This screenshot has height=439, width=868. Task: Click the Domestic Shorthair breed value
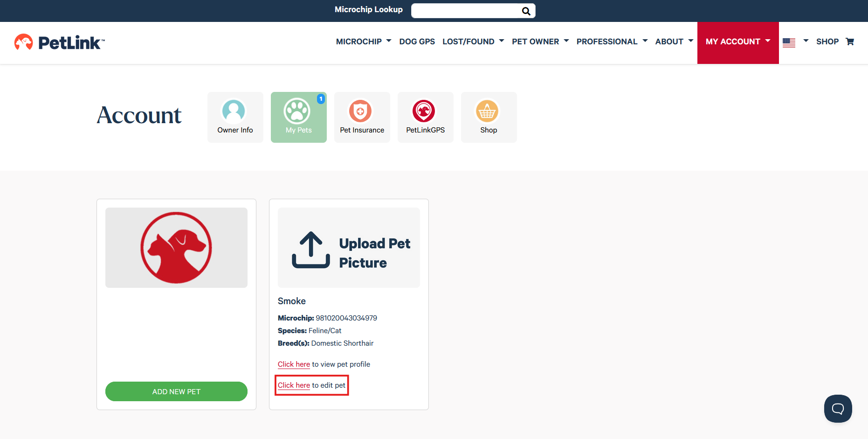click(x=342, y=343)
